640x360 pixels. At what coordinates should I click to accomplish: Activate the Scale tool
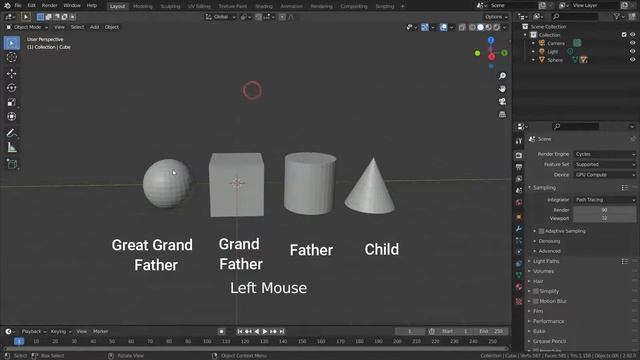pyautogui.click(x=11, y=102)
